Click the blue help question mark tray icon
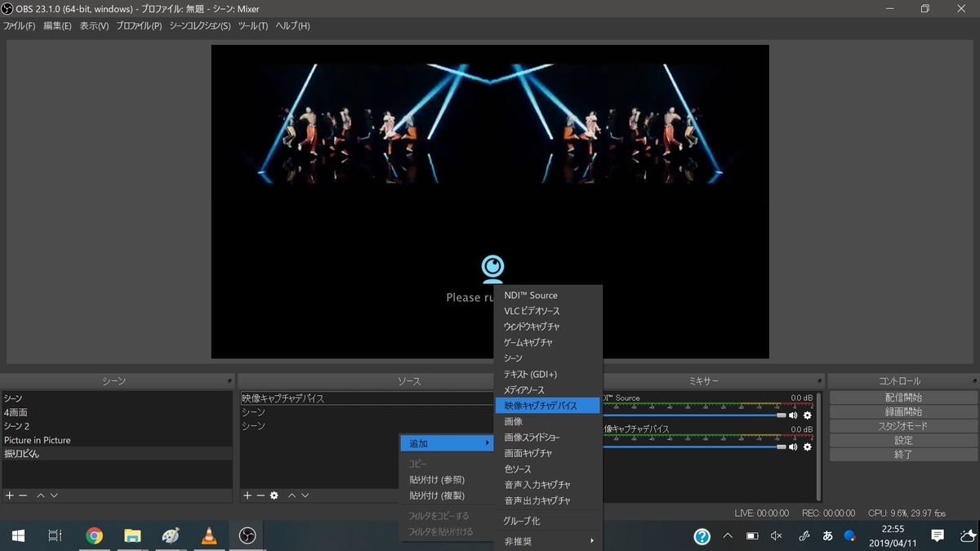 coord(702,536)
